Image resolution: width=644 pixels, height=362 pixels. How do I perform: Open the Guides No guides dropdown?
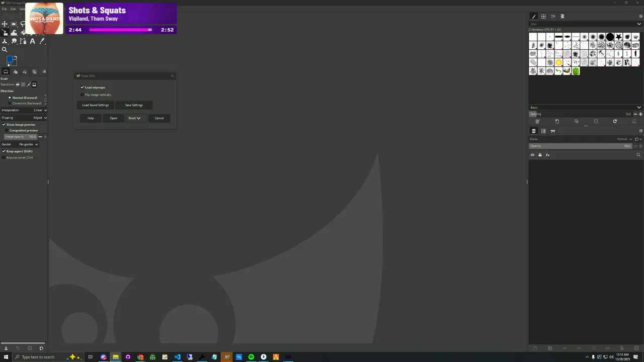click(x=20, y=144)
